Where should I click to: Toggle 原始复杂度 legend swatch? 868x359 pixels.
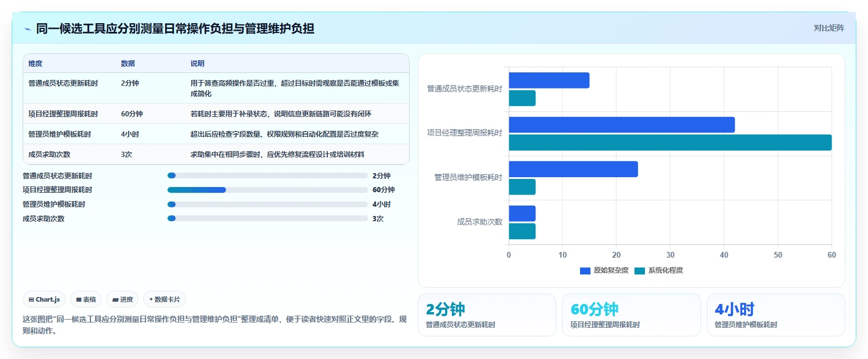tap(585, 270)
